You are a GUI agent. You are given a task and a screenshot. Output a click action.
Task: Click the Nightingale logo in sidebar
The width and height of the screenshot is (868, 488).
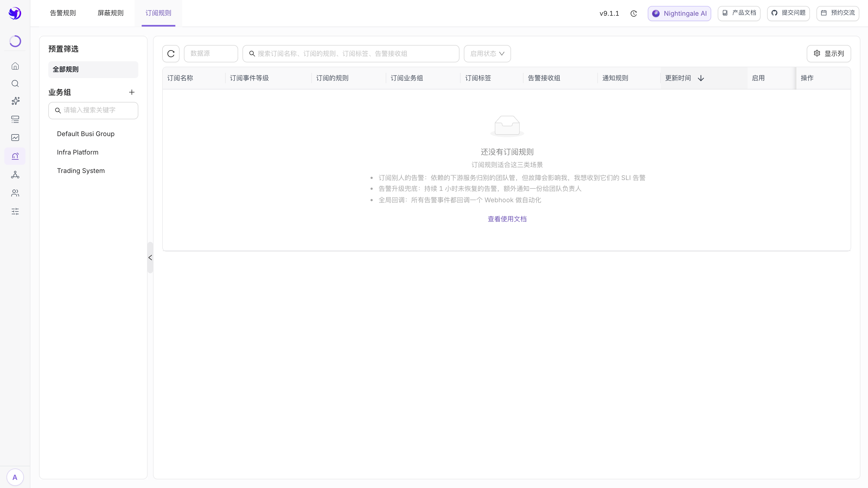pyautogui.click(x=15, y=14)
